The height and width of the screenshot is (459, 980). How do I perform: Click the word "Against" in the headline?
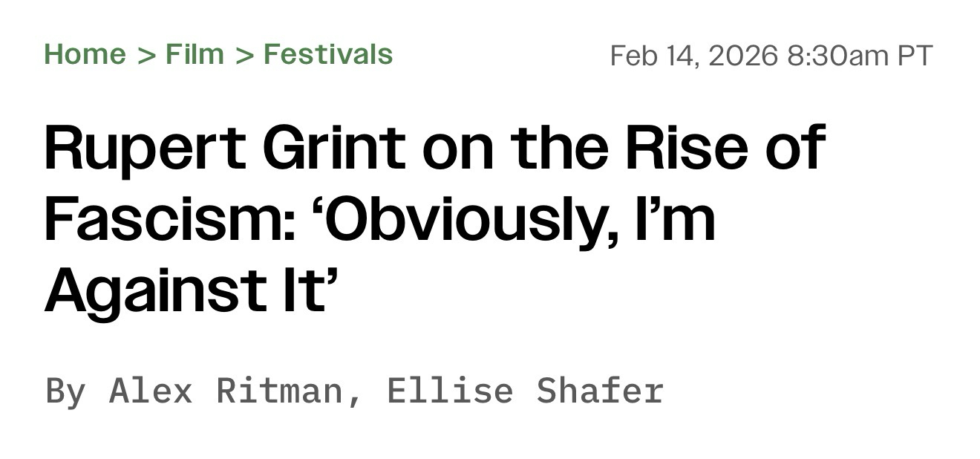pos(141,290)
